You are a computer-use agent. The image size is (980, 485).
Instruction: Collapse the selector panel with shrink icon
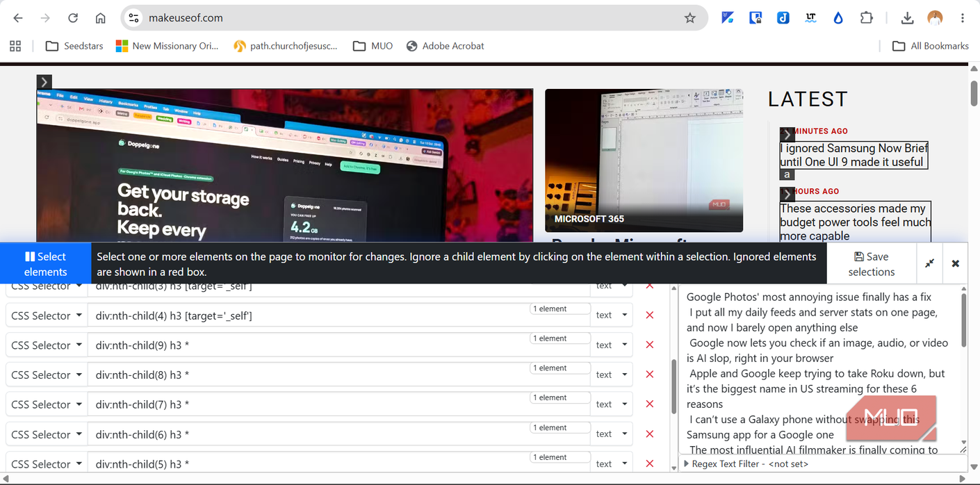click(929, 263)
